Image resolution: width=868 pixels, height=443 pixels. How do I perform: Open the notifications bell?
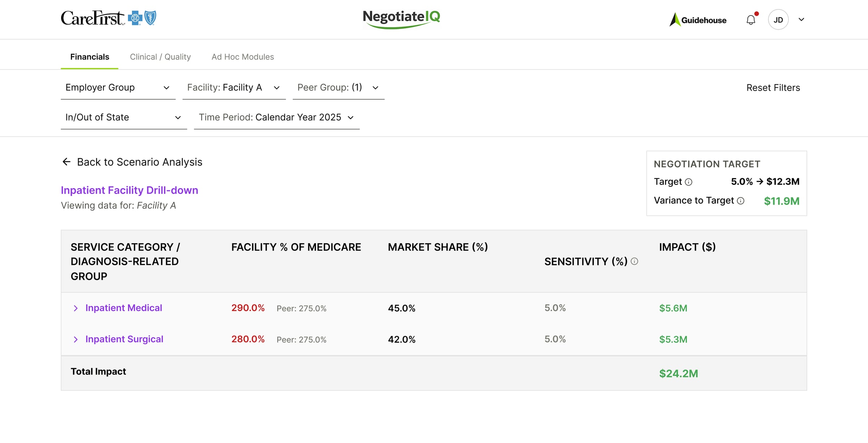(x=751, y=20)
